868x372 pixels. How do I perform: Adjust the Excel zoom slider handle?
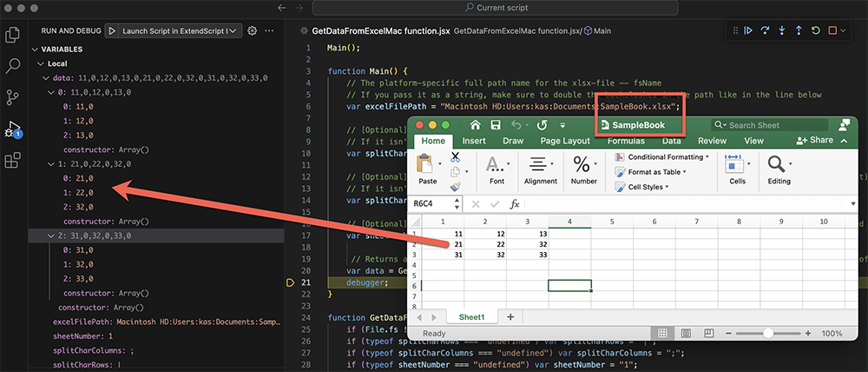point(768,333)
